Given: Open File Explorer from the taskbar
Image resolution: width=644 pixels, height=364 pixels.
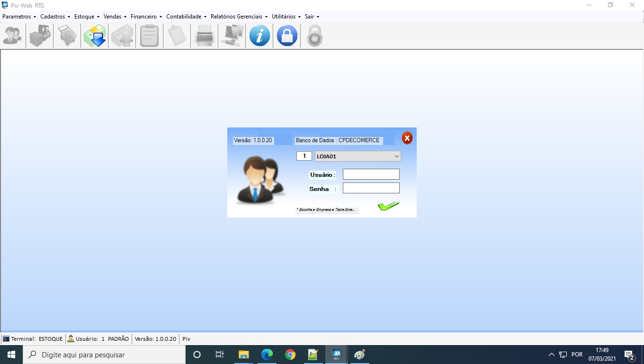Looking at the screenshot, I should (x=243, y=355).
